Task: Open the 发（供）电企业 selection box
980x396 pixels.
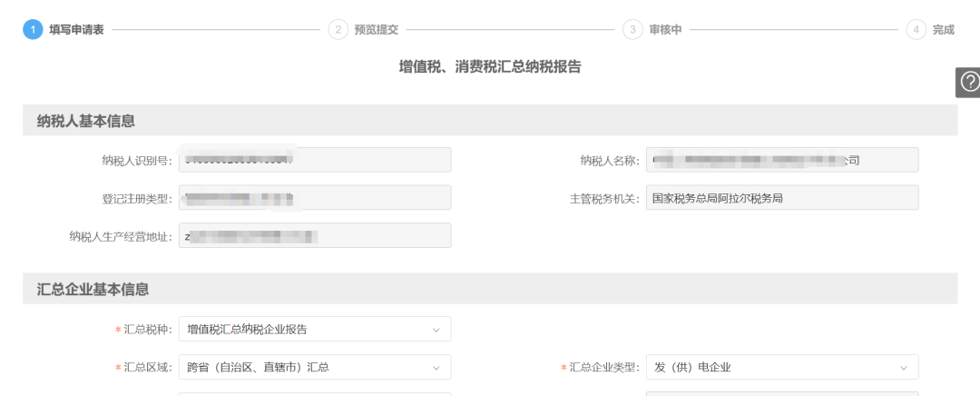Action: tap(782, 367)
